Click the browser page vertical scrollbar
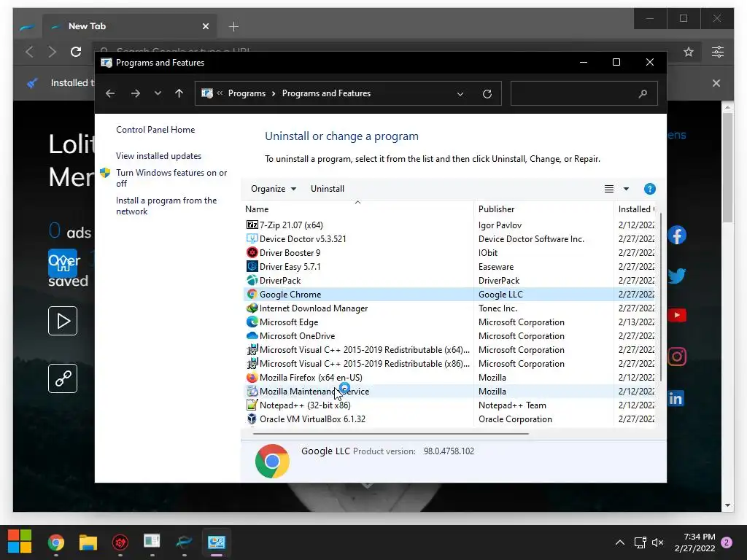The width and height of the screenshot is (747, 560). tap(727, 167)
